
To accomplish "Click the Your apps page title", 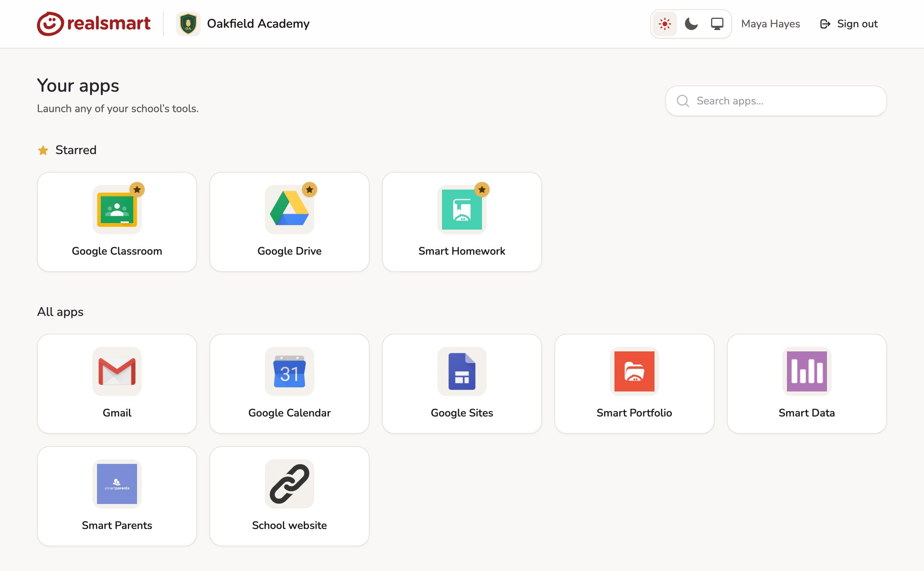I will pyautogui.click(x=78, y=86).
